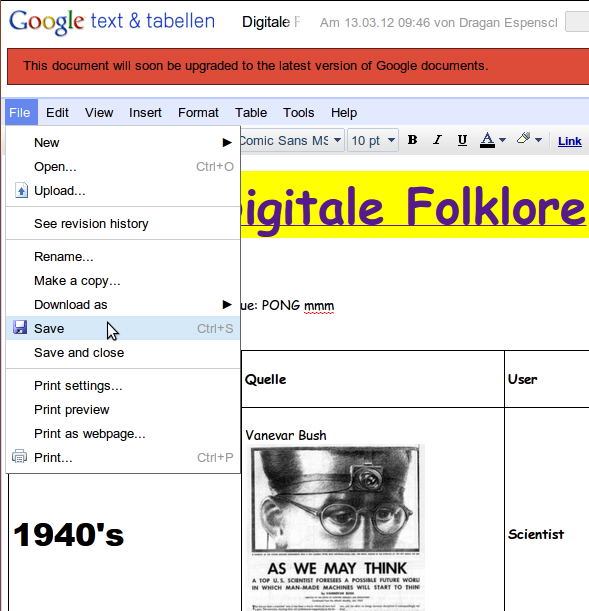The height and width of the screenshot is (611, 589).
Task: Click the 1940's row label
Action: (x=69, y=535)
